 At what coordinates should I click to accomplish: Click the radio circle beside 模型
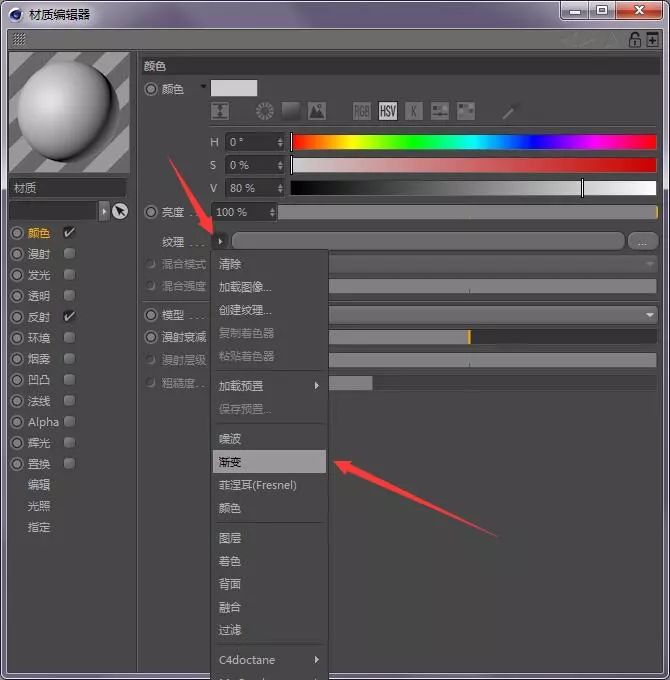tap(151, 315)
